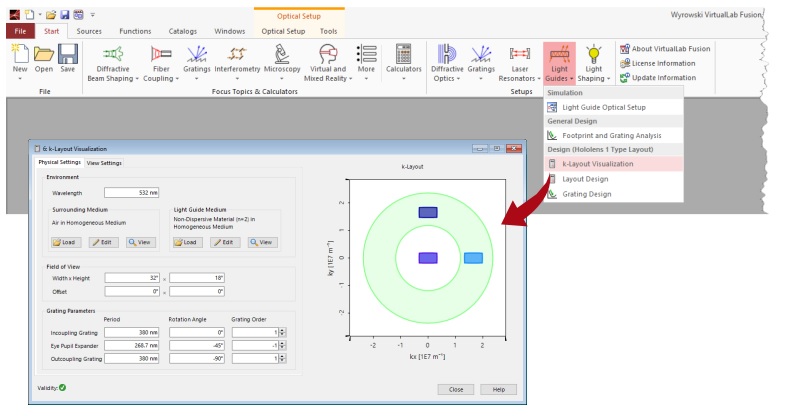Adjust Outcoupling Grating order stepper
Image resolution: width=786 pixels, height=416 pixels.
pos(282,358)
